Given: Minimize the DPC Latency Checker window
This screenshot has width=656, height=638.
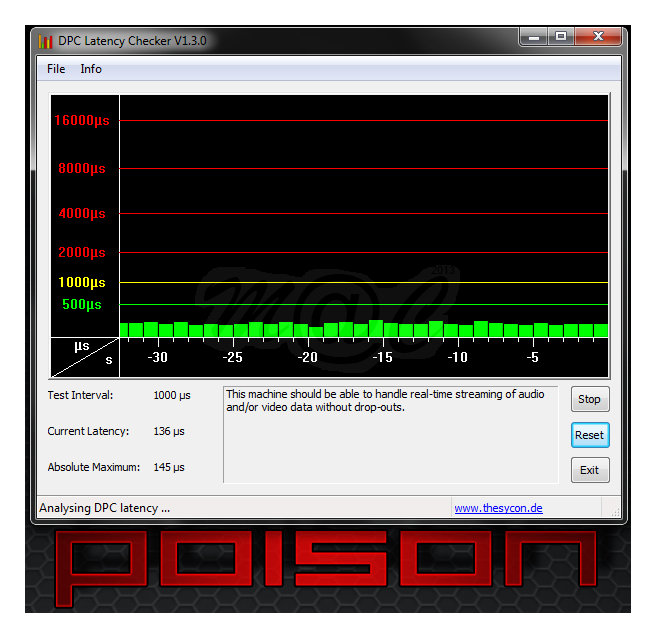Looking at the screenshot, I should [x=534, y=37].
